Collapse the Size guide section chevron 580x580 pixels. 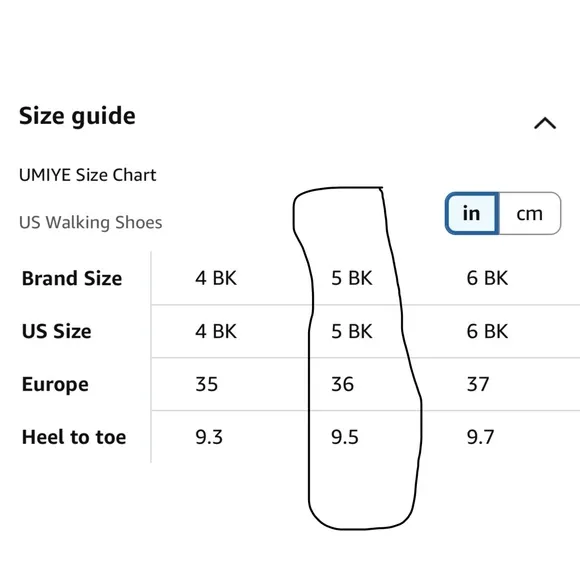545,123
